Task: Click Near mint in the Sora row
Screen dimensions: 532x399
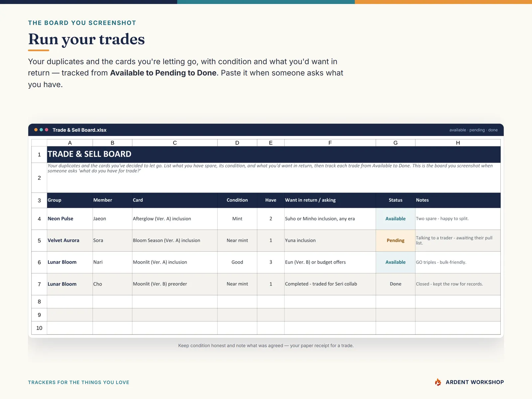Action: pyautogui.click(x=237, y=240)
